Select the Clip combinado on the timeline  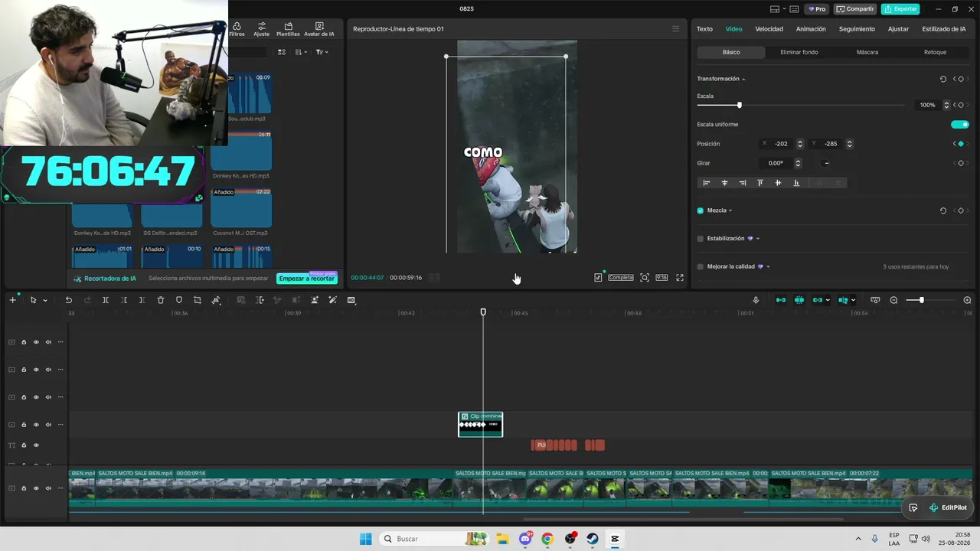[x=481, y=425]
